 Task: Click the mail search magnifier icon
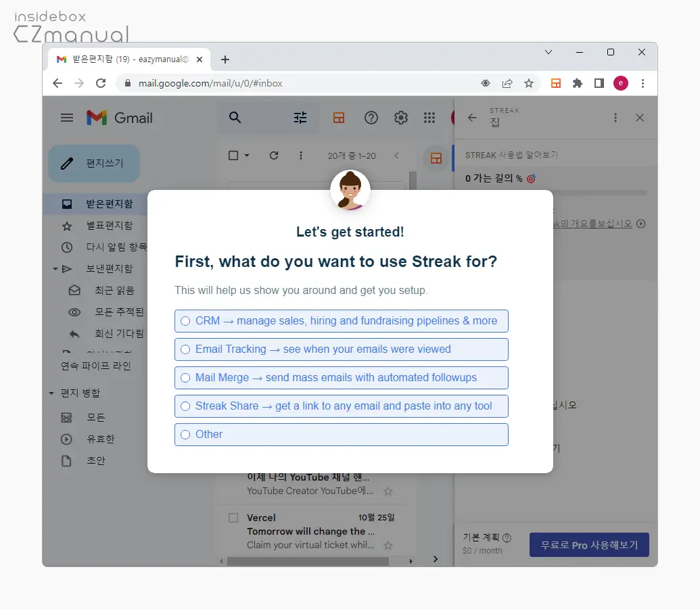[x=235, y=118]
